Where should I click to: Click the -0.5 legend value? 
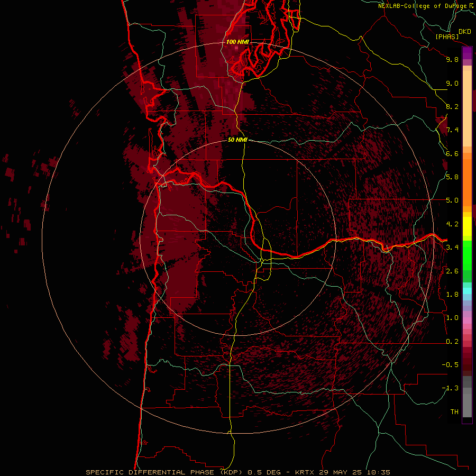coord(450,365)
